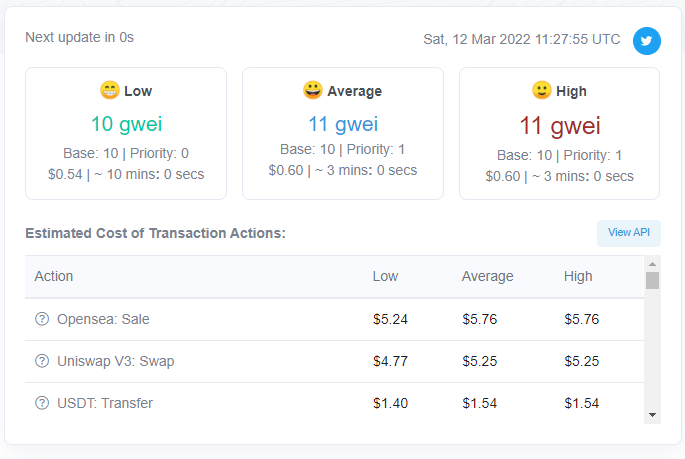Click the table scrollbar up arrow

tap(652, 263)
